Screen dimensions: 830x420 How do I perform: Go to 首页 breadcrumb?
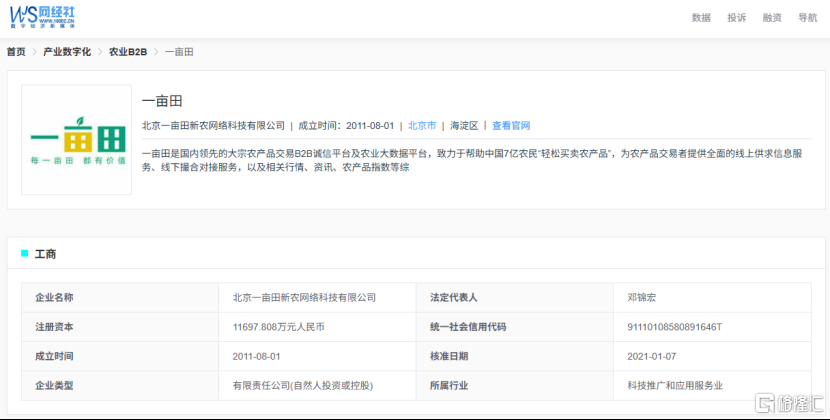(x=16, y=52)
